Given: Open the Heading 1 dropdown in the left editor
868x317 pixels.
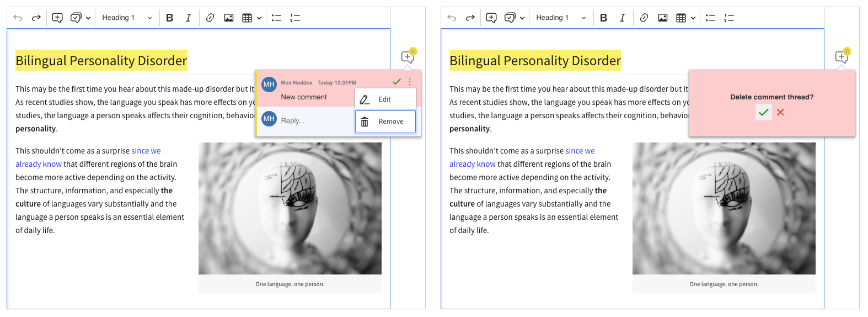Looking at the screenshot, I should click(x=127, y=18).
